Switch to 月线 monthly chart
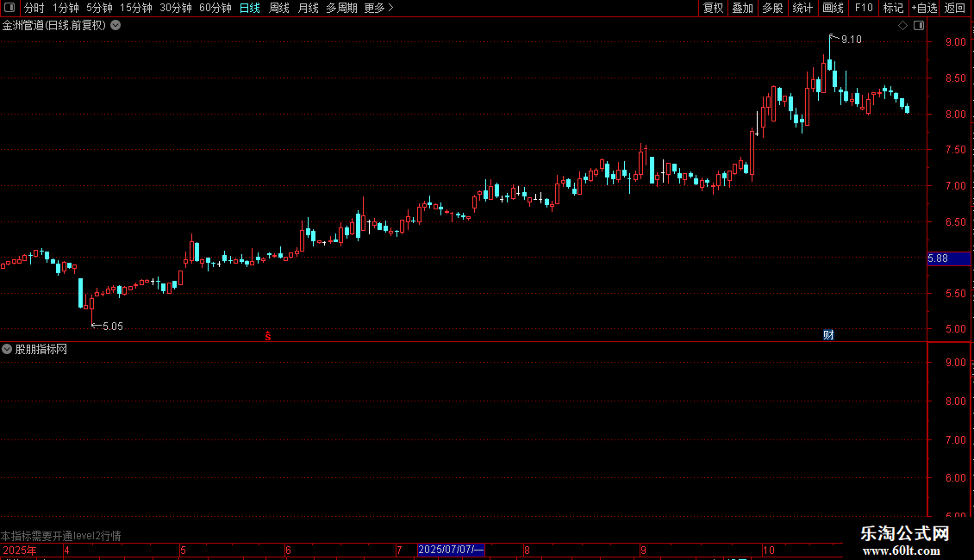This screenshot has height=560, width=974. [x=308, y=8]
